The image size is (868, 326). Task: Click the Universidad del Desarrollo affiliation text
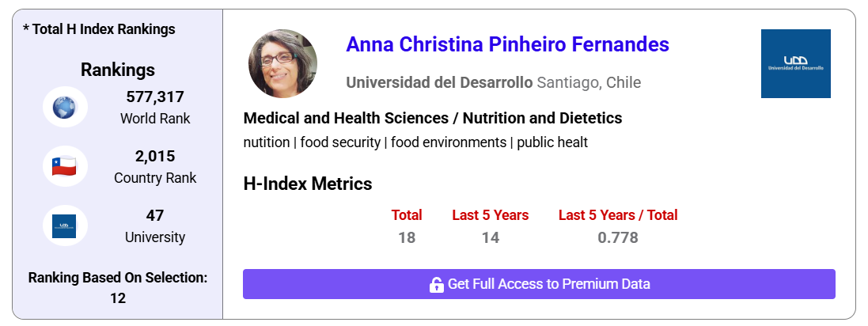tap(440, 83)
